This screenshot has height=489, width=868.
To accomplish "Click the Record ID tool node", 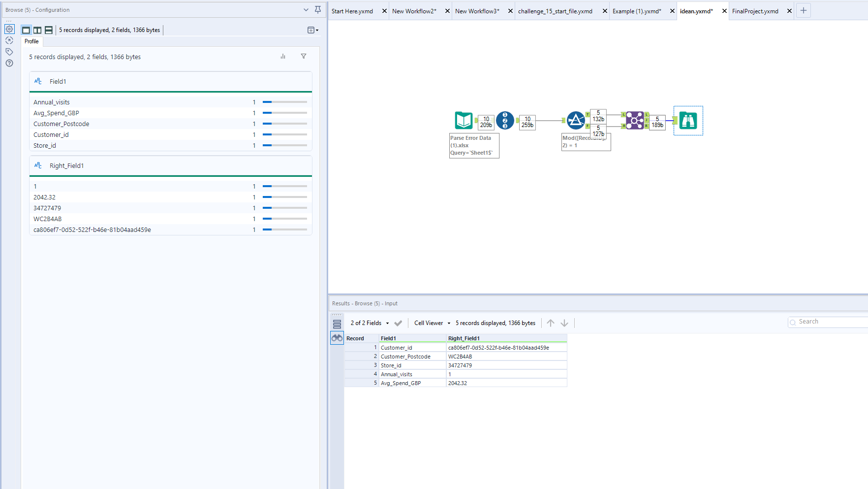I will point(505,120).
